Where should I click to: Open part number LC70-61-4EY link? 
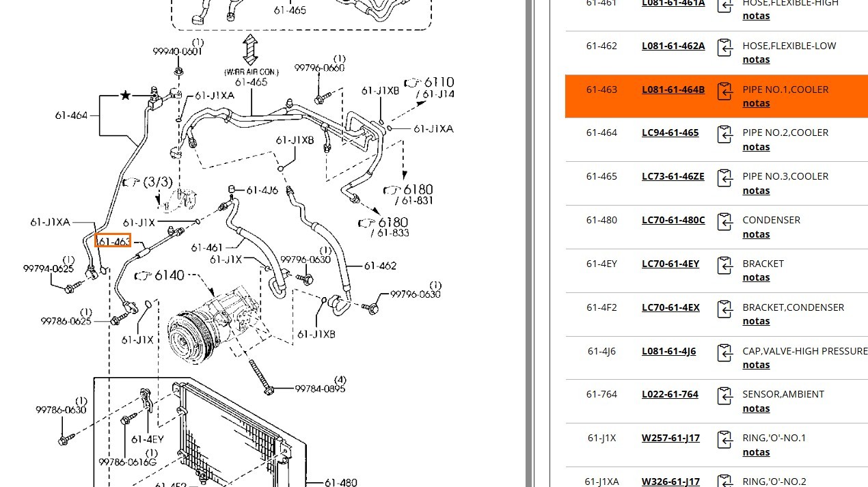670,264
